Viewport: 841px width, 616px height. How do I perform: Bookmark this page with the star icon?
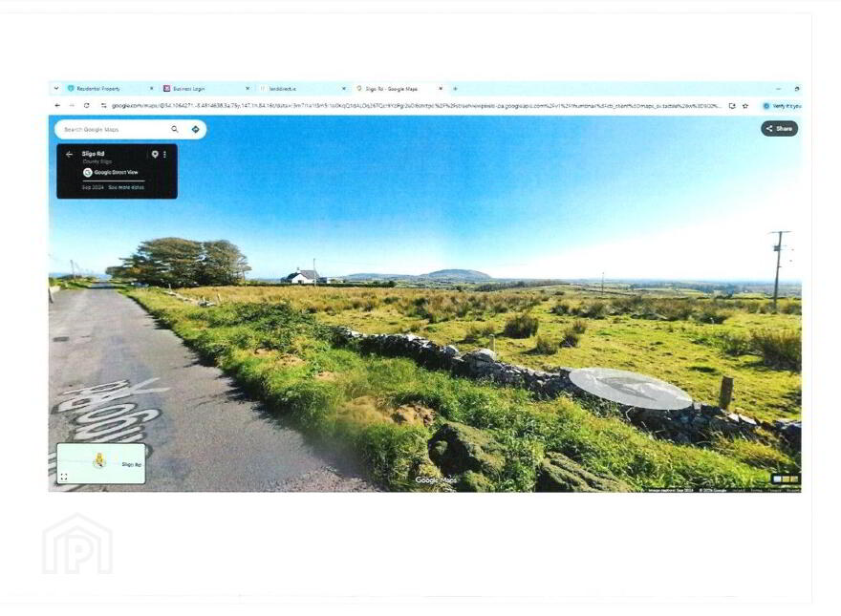pos(745,106)
